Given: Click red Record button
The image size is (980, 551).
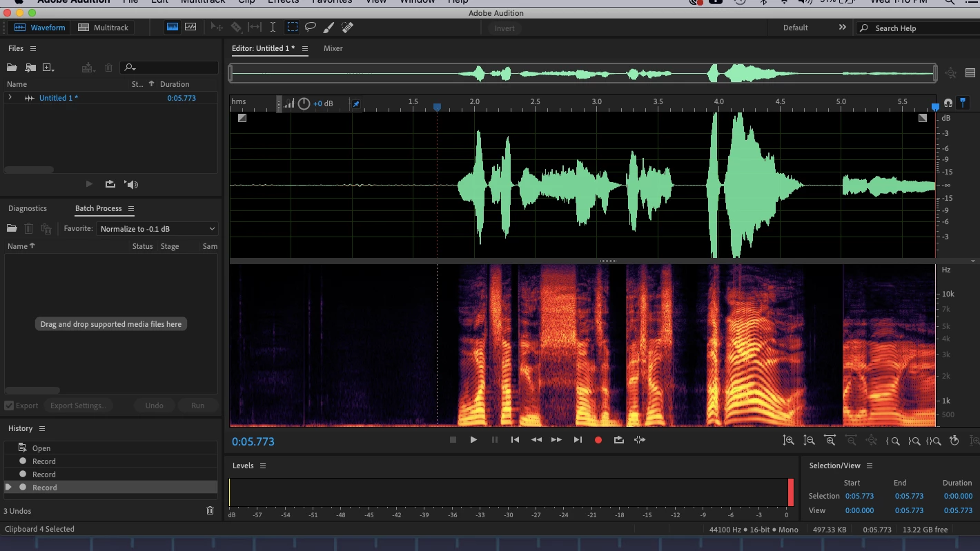Looking at the screenshot, I should [598, 440].
